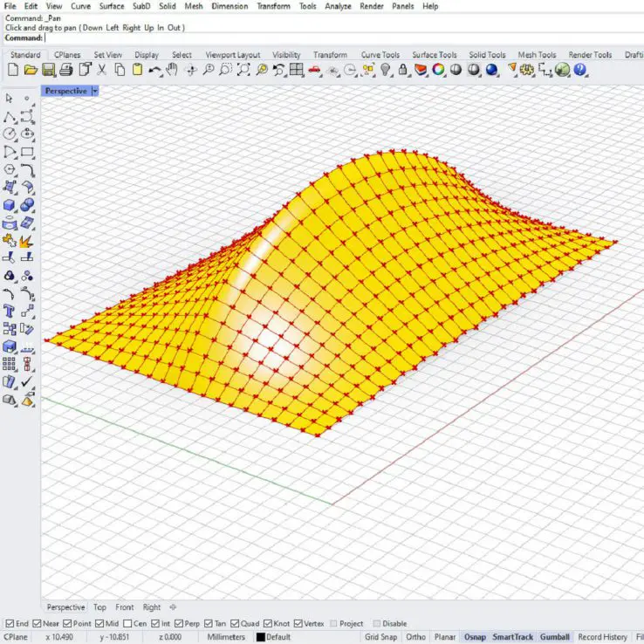644x644 pixels.
Task: Switch to the Top viewport tab
Action: click(100, 607)
